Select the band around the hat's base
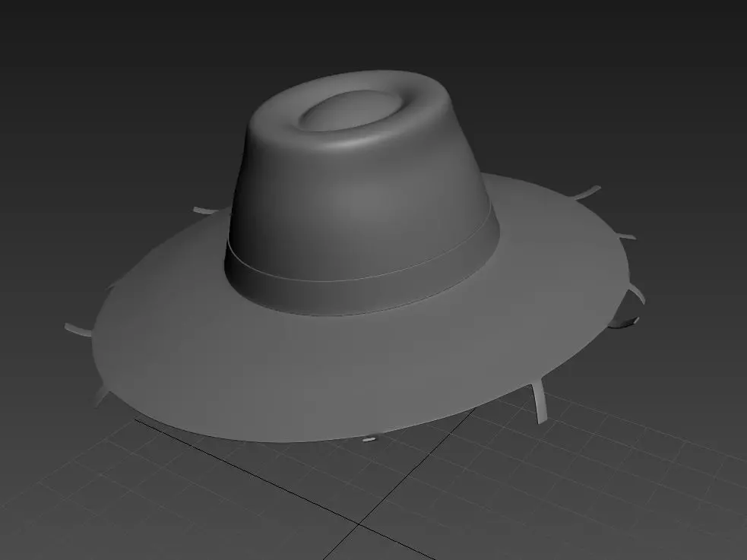The height and width of the screenshot is (560, 747). coord(362,293)
